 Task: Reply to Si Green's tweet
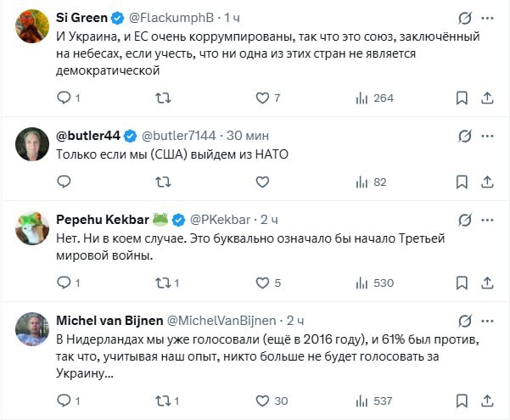64,98
